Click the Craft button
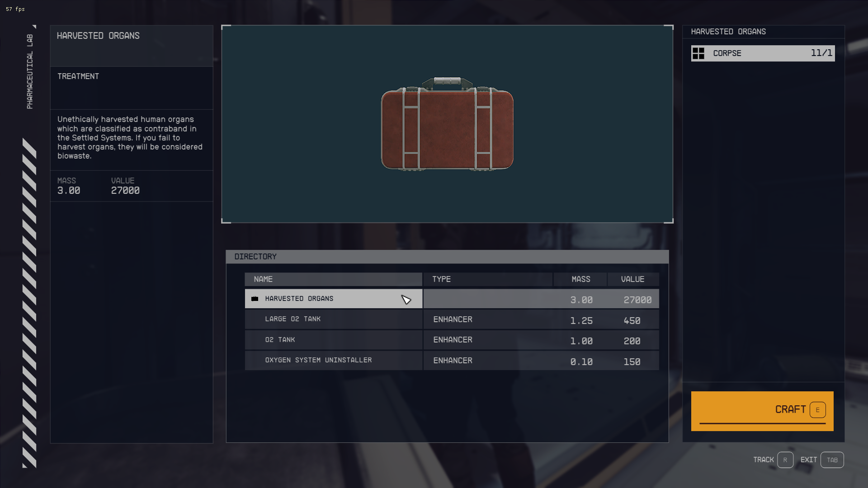Viewport: 868px width, 488px height. click(762, 411)
